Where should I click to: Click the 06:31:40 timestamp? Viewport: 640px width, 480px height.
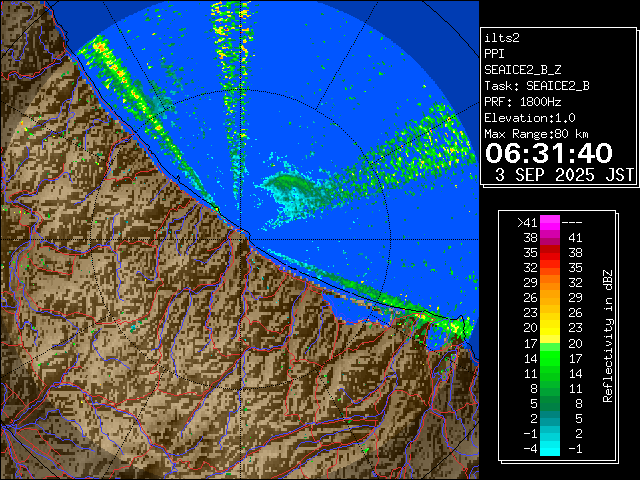coord(548,153)
